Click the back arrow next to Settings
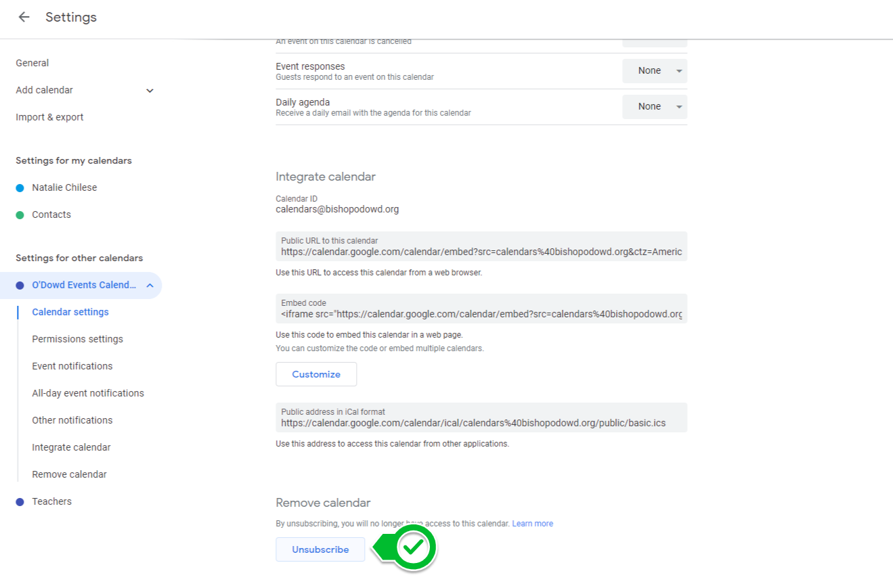 [24, 18]
